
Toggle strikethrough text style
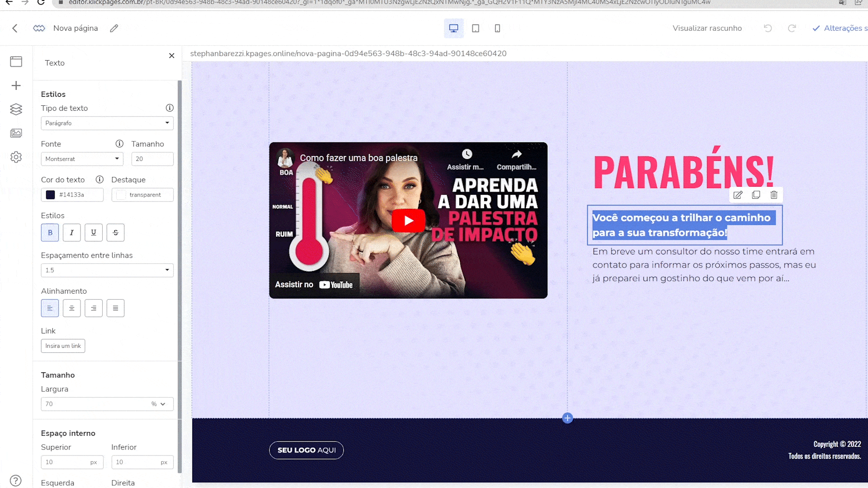(x=115, y=232)
